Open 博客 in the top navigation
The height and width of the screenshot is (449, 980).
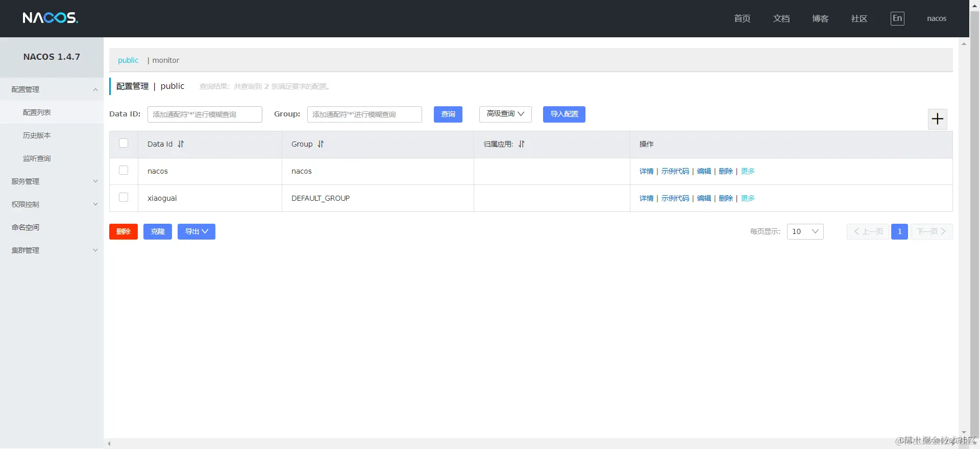tap(820, 18)
